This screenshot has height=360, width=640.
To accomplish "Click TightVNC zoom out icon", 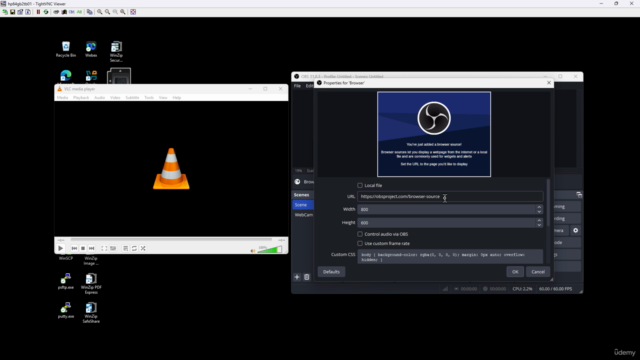I will [x=107, y=12].
